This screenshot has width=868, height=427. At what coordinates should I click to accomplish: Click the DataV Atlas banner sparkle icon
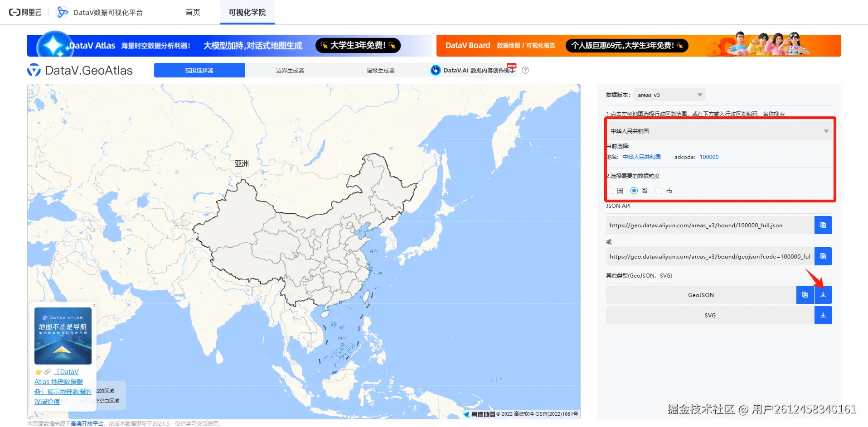pyautogui.click(x=54, y=46)
